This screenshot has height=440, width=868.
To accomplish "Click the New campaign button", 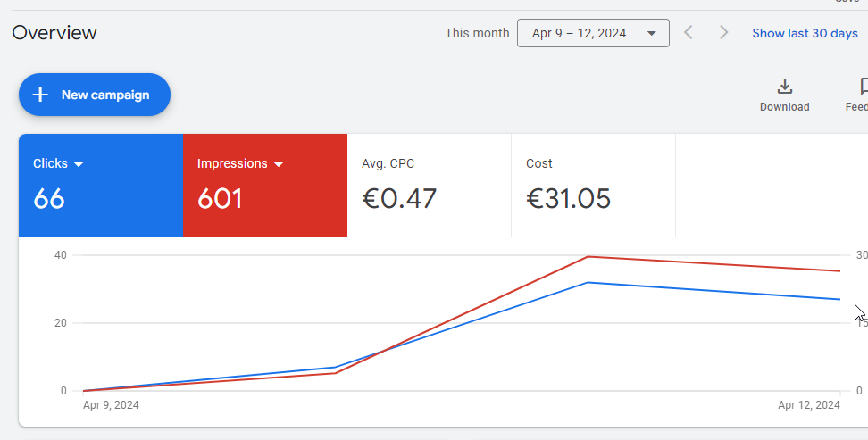I will click(95, 95).
